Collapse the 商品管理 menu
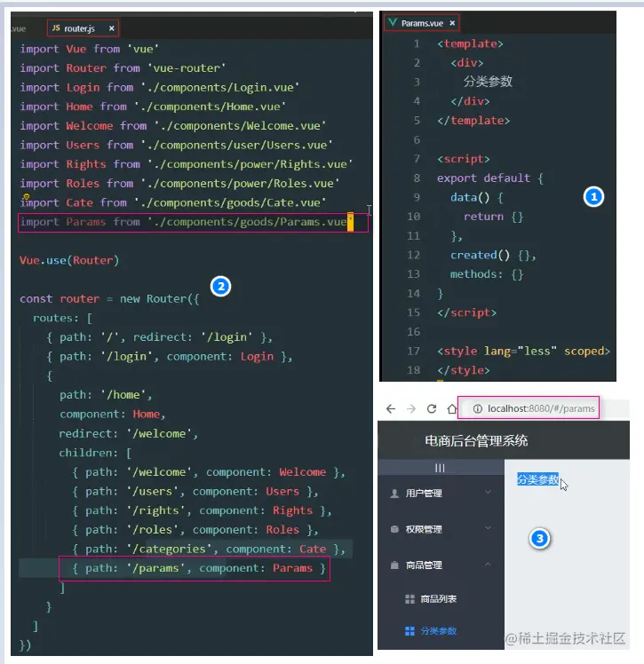 click(x=441, y=565)
